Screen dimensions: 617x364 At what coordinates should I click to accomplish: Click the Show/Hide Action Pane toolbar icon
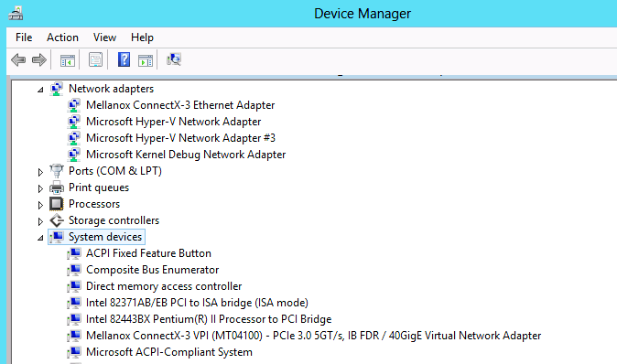coord(146,60)
